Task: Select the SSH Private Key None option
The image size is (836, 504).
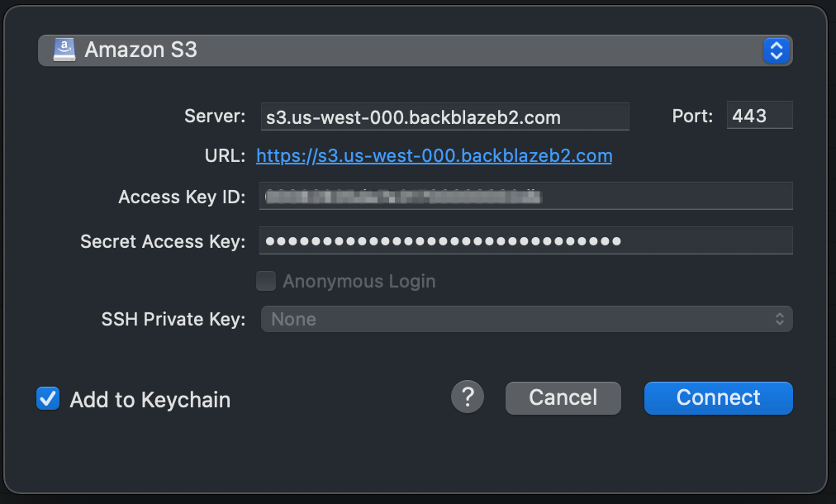Action: [526, 319]
